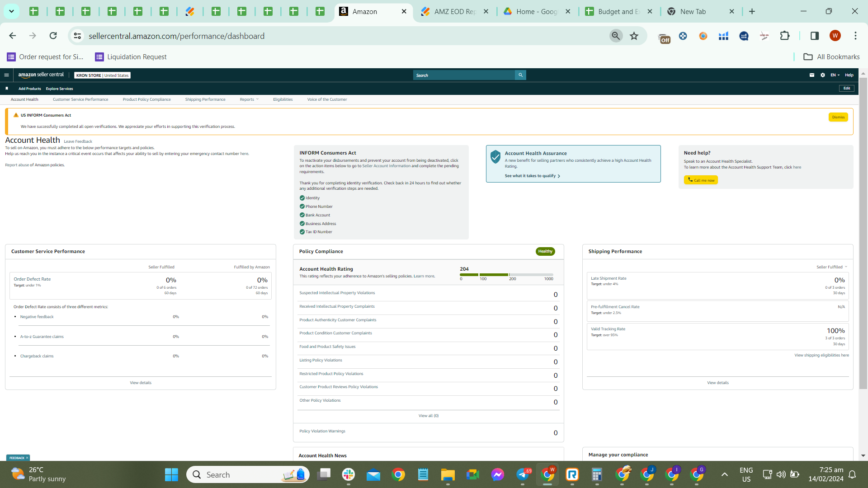Click the Amazon Seller Central logo
Viewport: 868px width, 488px height.
[41, 75]
